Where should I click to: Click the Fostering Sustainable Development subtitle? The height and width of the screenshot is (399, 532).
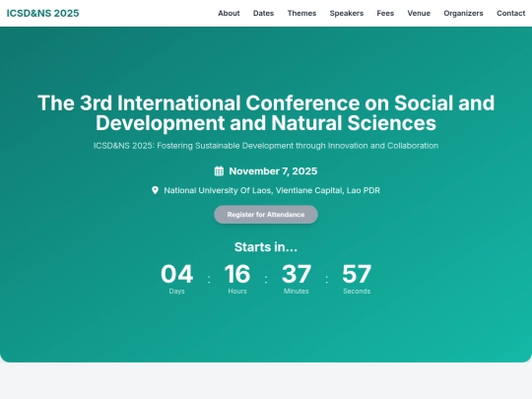pyautogui.click(x=266, y=146)
